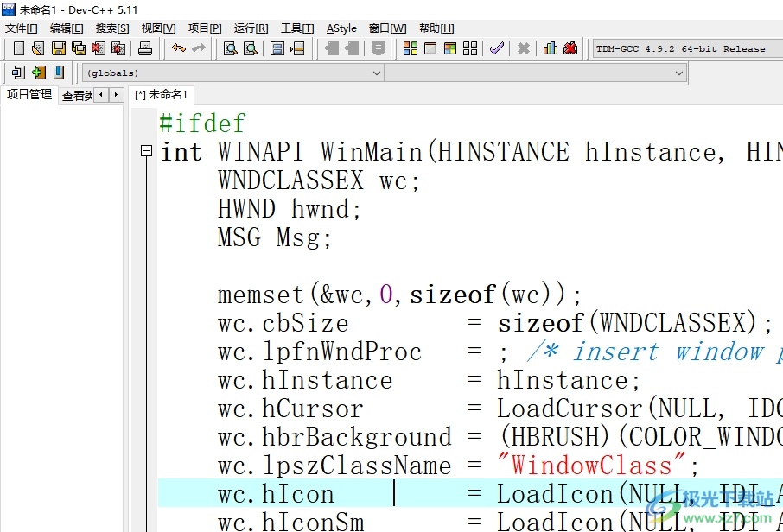Open the 搜索[S] menu

[112, 28]
